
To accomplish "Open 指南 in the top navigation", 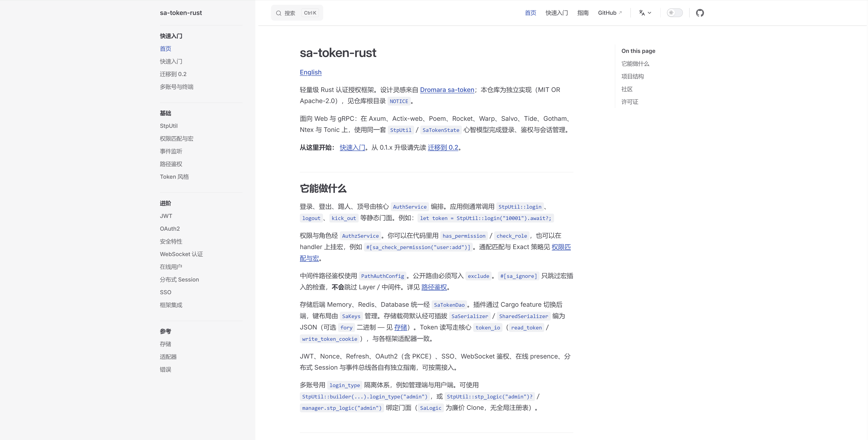I will pyautogui.click(x=583, y=13).
